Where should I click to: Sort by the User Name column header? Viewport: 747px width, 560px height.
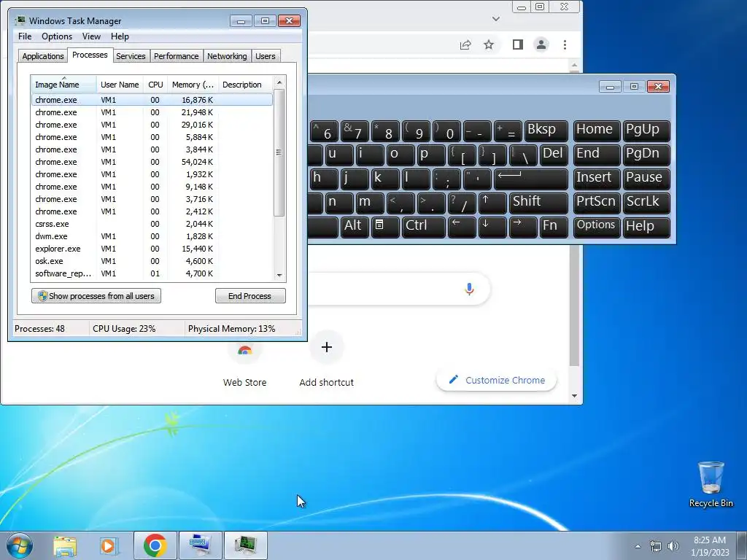120,85
